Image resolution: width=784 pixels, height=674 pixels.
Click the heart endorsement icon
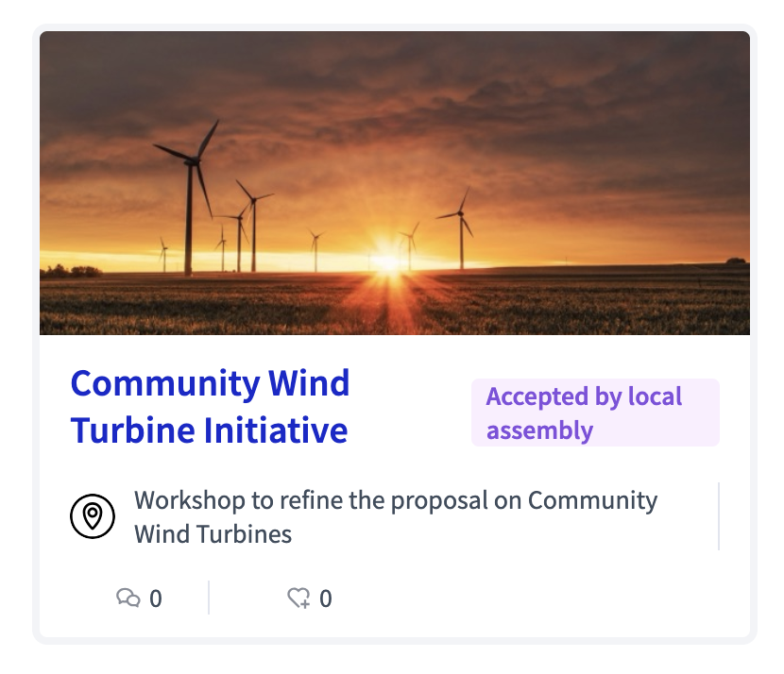pos(298,598)
